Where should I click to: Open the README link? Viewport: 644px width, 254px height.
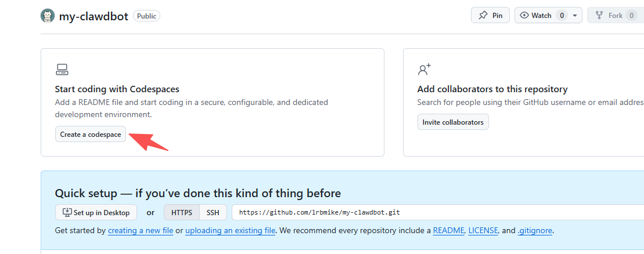(x=448, y=230)
